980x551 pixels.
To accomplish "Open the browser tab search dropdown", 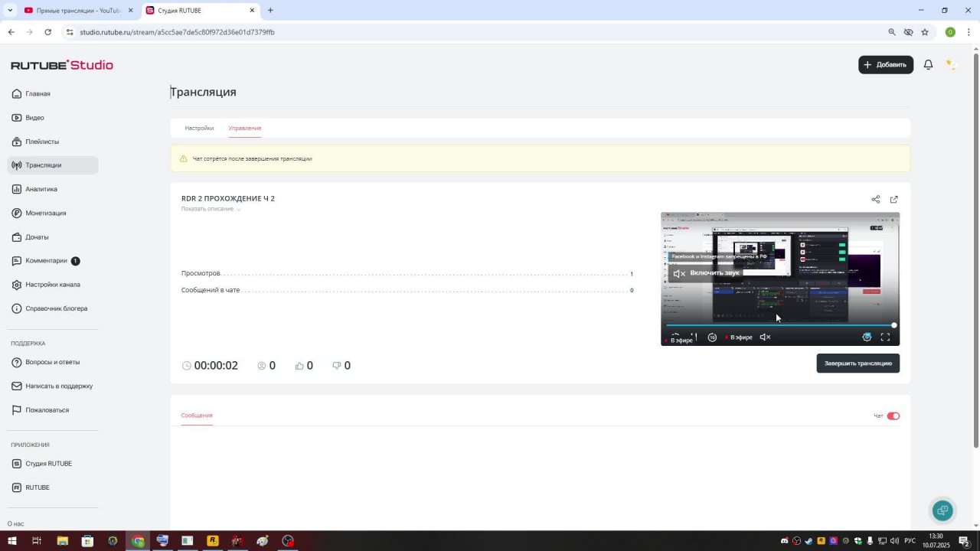I will 10,10.
